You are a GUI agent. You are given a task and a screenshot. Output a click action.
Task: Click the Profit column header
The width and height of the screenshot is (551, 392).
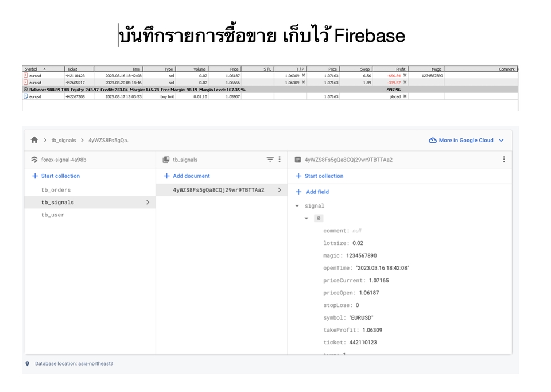pos(390,69)
